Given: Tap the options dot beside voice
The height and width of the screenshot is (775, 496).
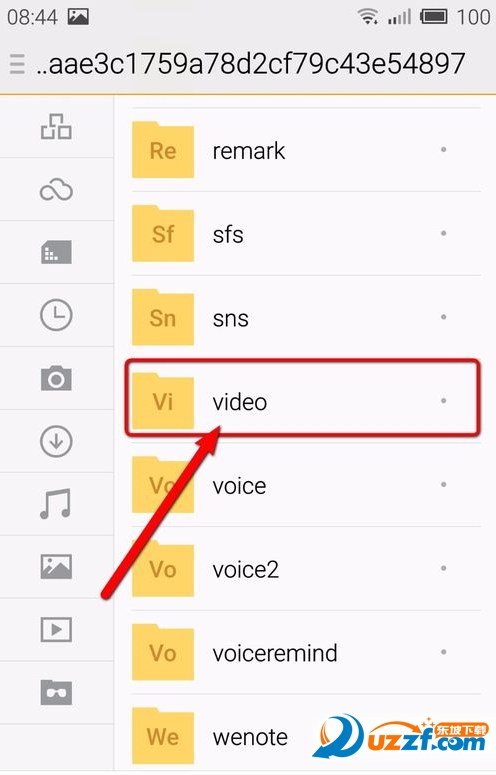Looking at the screenshot, I should (x=444, y=484).
